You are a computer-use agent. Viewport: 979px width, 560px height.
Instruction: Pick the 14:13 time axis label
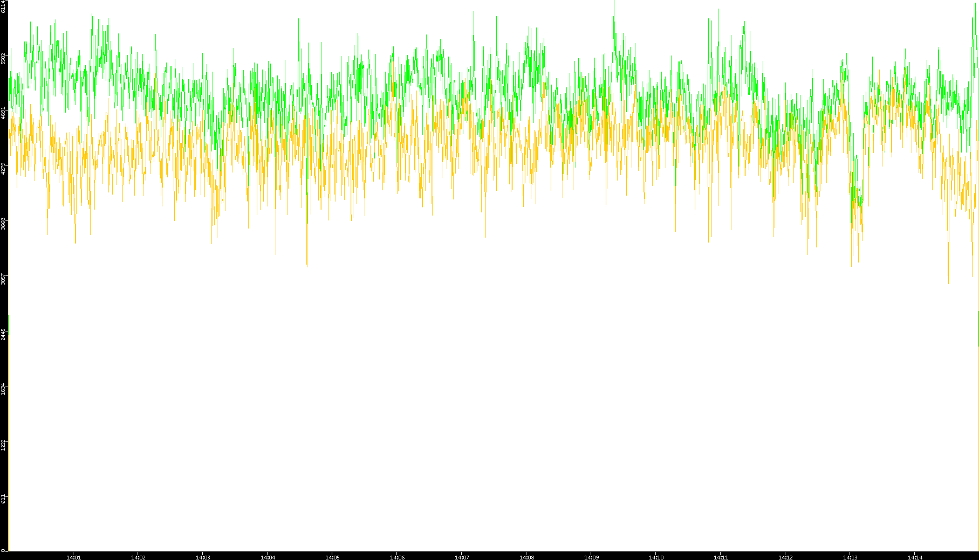850,557
